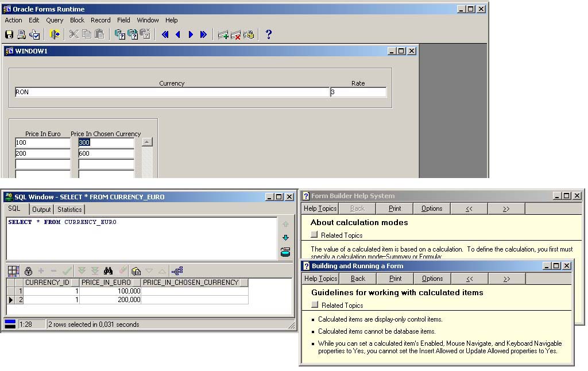Toggle Related Topics box under About calculation modes

tap(314, 235)
